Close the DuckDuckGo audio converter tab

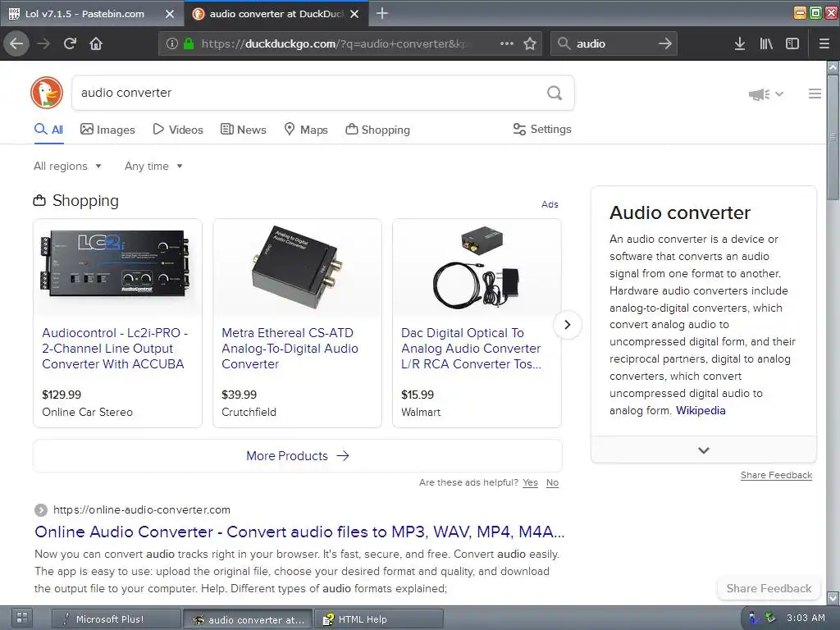tap(354, 14)
